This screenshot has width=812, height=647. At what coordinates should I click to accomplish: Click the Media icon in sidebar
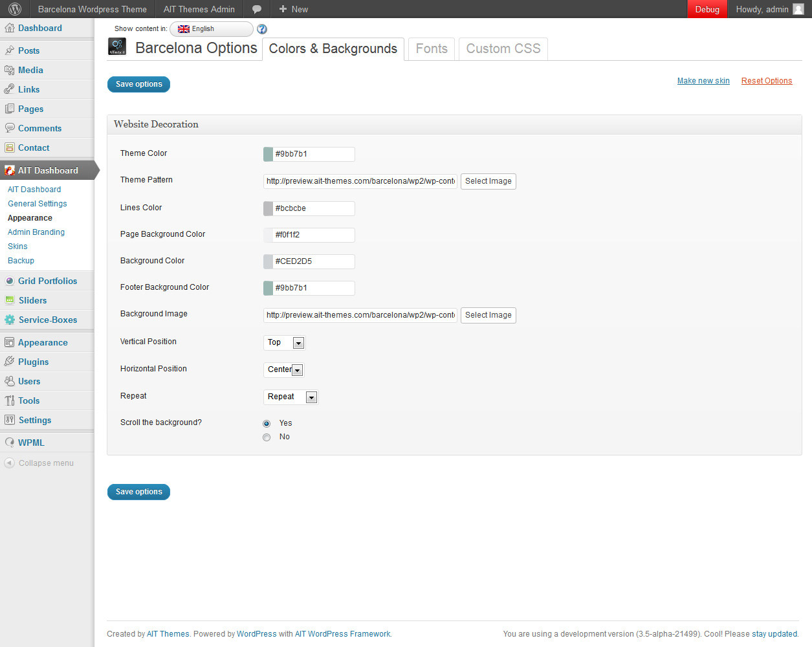point(10,70)
